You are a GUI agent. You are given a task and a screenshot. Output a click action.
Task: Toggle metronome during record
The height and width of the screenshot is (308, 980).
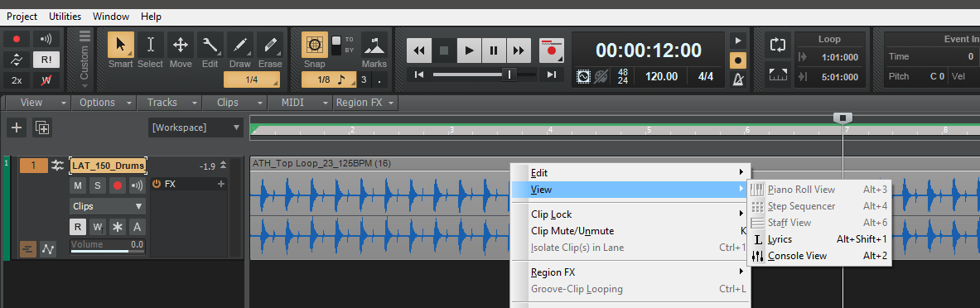tap(738, 60)
